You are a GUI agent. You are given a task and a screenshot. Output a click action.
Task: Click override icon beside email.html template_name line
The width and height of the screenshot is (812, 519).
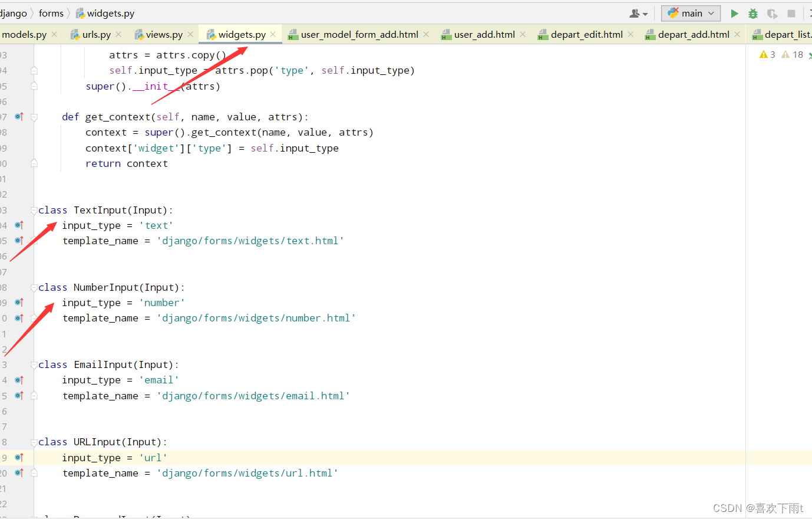tap(19, 396)
